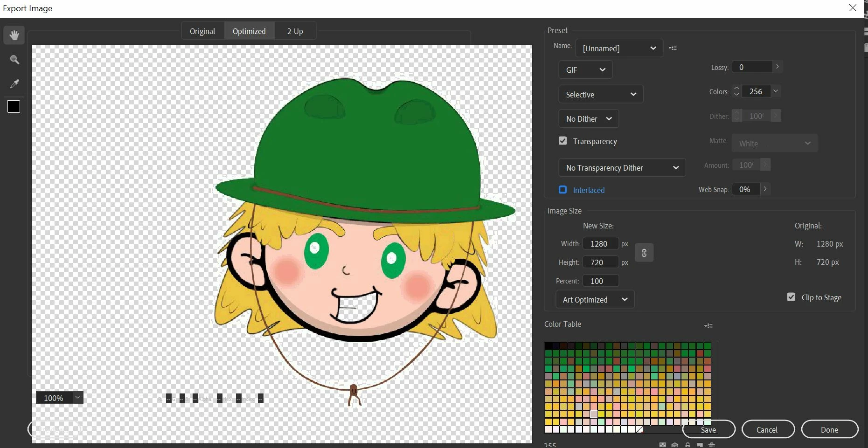The width and height of the screenshot is (868, 448).
Task: Select the Zoom magnifier tool
Action: pyautogui.click(x=14, y=60)
